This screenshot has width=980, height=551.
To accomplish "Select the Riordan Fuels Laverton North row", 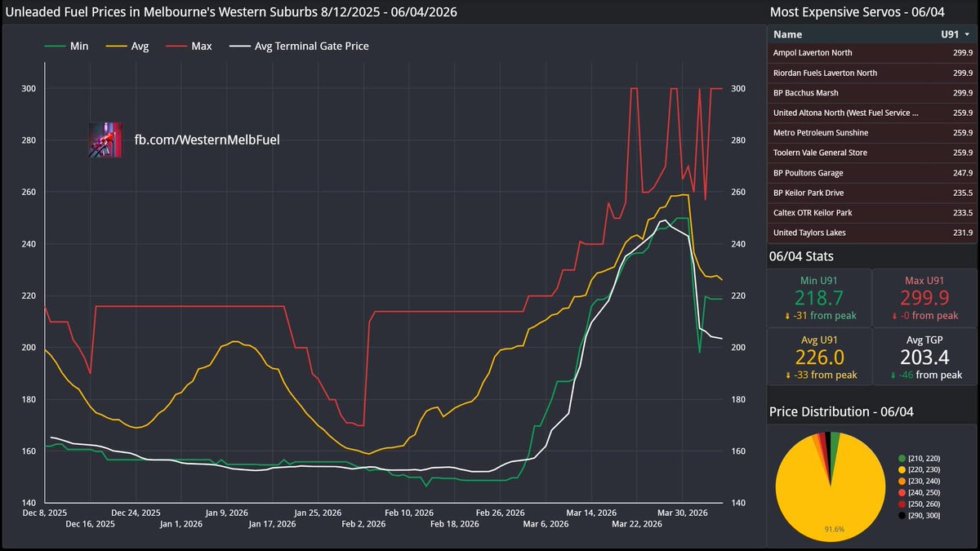I will coord(872,73).
